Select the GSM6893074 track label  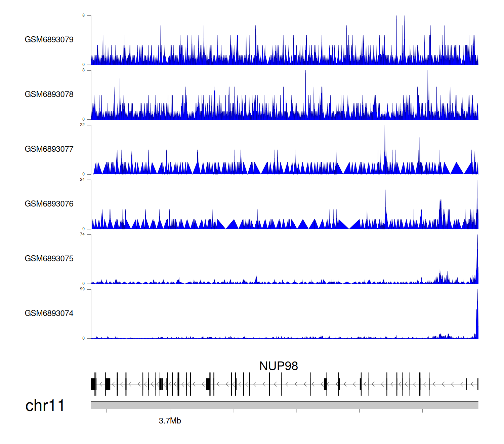[x=49, y=313]
